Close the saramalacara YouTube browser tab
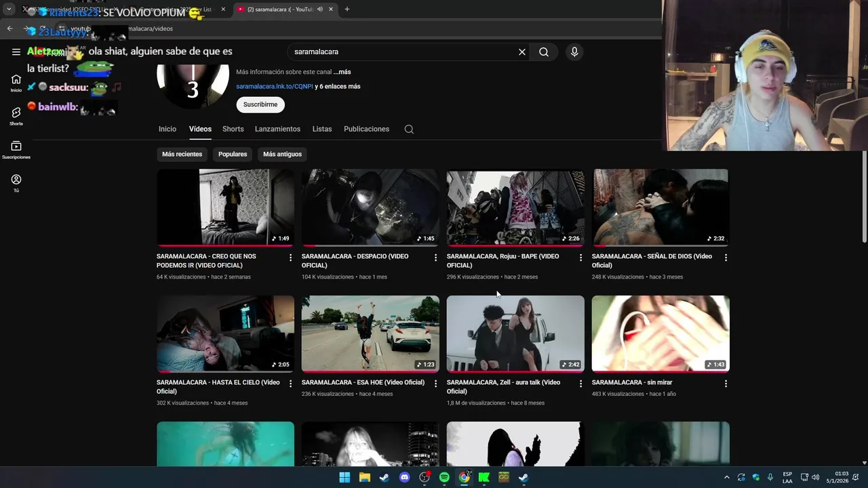The width and height of the screenshot is (868, 488). pyautogui.click(x=331, y=9)
